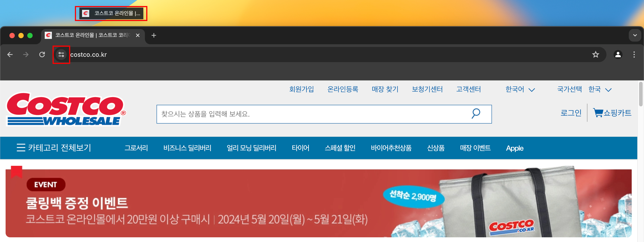The height and width of the screenshot is (242, 644).
Task: Select the Apple menu item
Action: click(x=515, y=148)
